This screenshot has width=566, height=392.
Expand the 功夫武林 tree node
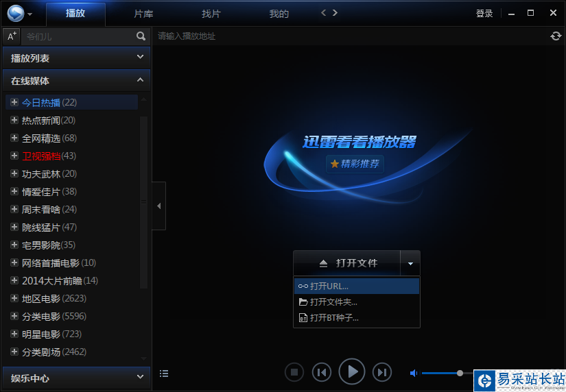point(14,173)
